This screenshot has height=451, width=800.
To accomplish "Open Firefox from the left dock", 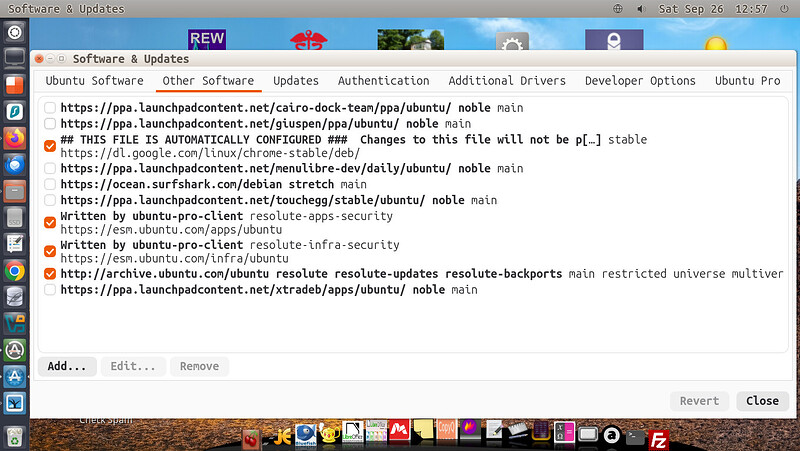I will (x=14, y=138).
